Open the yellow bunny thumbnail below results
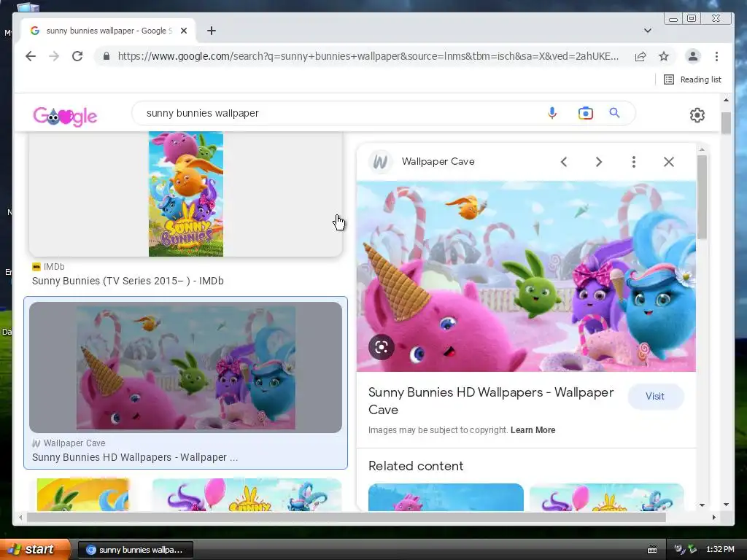This screenshot has width=747, height=560. (x=83, y=495)
